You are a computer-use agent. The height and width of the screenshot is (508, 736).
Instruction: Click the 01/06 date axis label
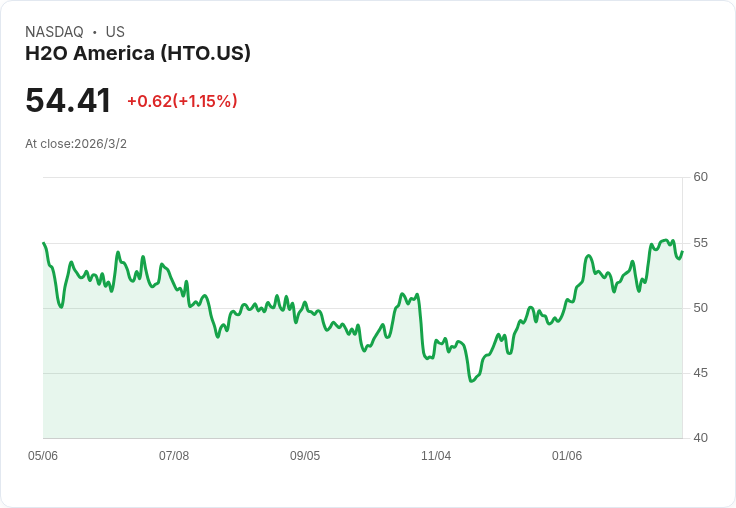pyautogui.click(x=567, y=456)
